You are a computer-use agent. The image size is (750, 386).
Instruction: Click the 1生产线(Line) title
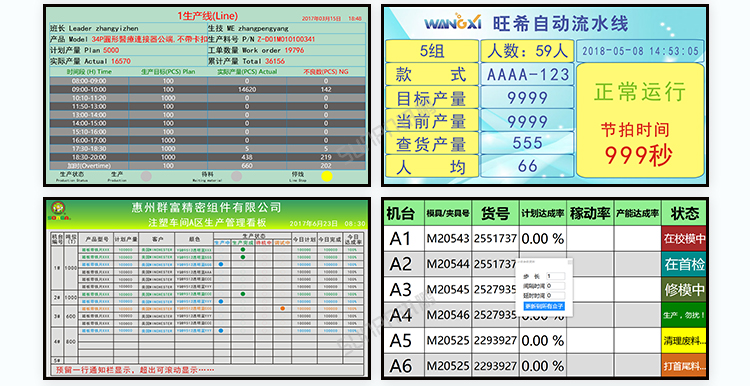(x=207, y=16)
